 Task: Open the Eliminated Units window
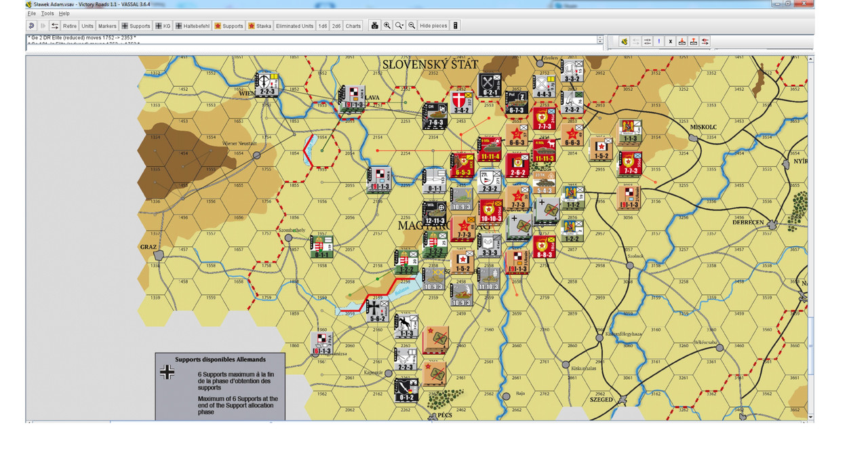[x=294, y=26]
